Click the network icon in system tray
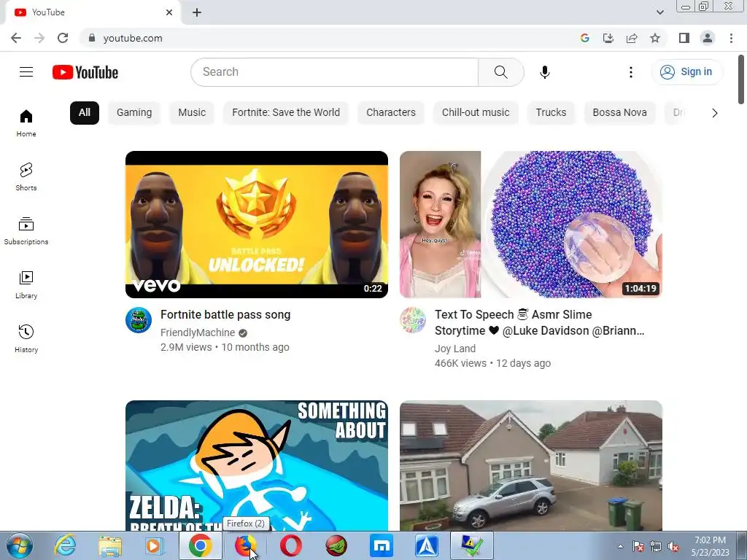 656,547
